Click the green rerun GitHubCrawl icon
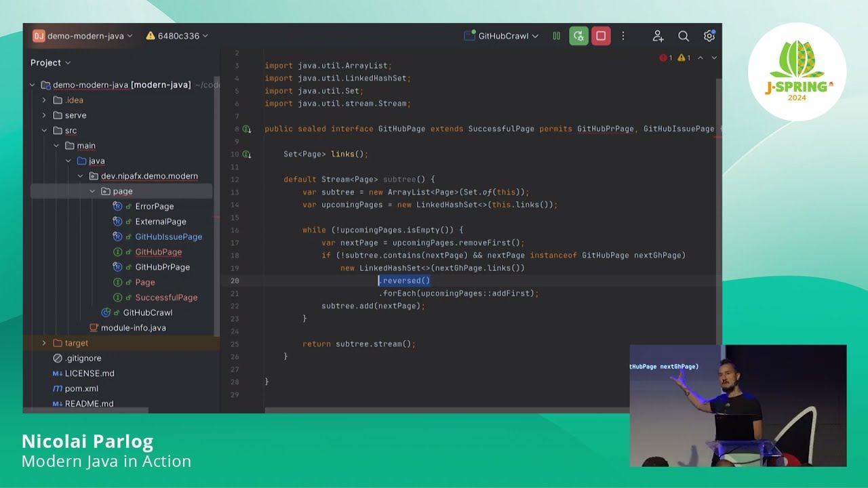 [x=578, y=36]
